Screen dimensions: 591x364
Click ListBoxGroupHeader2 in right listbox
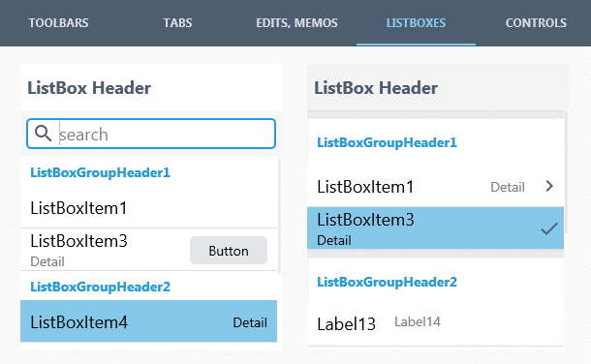388,282
